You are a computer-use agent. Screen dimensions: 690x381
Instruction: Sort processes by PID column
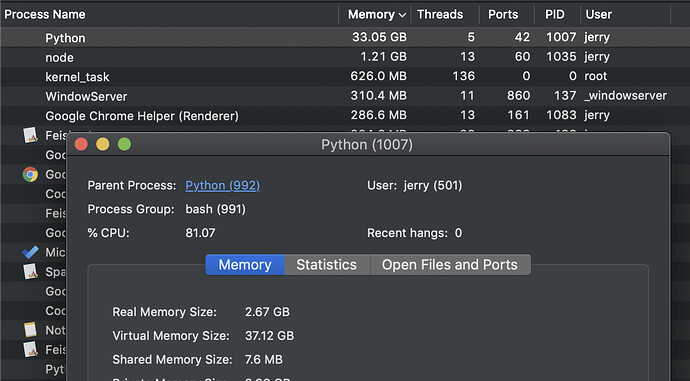coord(554,15)
